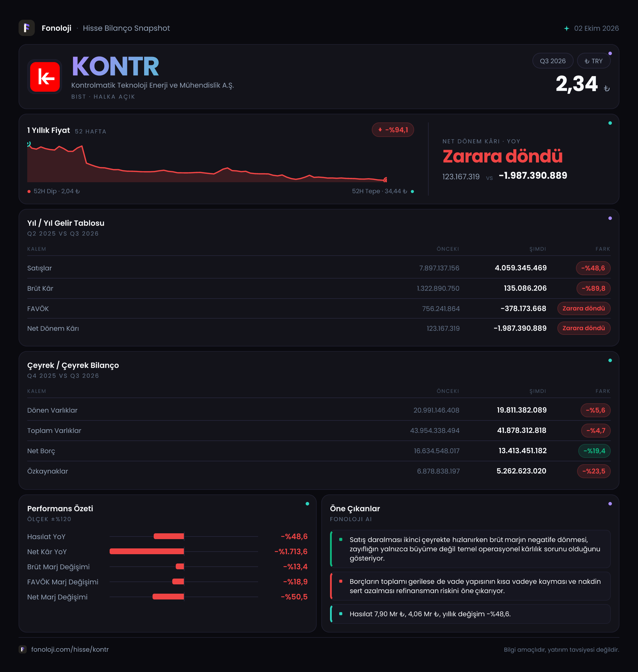Click the -%48,6 badge in Satışlar row
Image resolution: width=638 pixels, height=672 pixels.
pyautogui.click(x=593, y=268)
